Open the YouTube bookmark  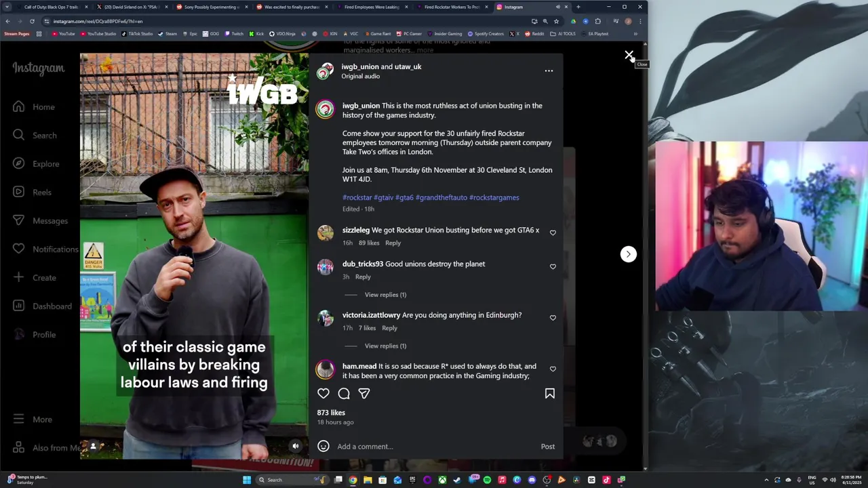click(x=63, y=34)
